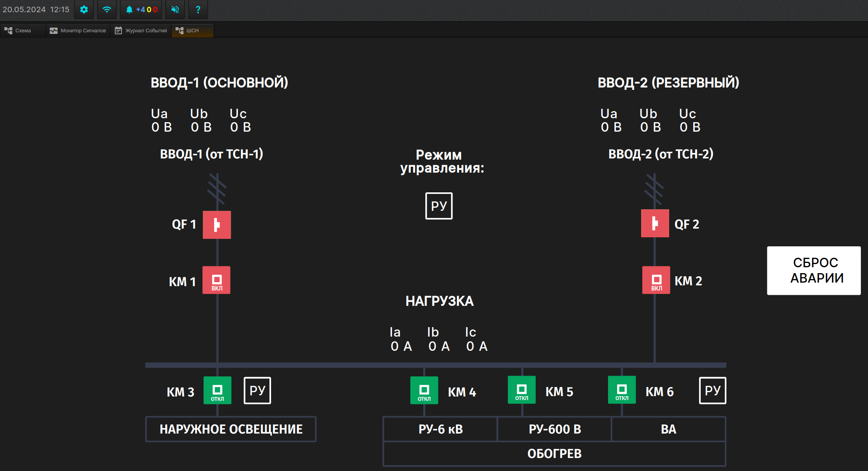The height and width of the screenshot is (471, 868).
Task: Select the ВА load box
Action: (668, 429)
